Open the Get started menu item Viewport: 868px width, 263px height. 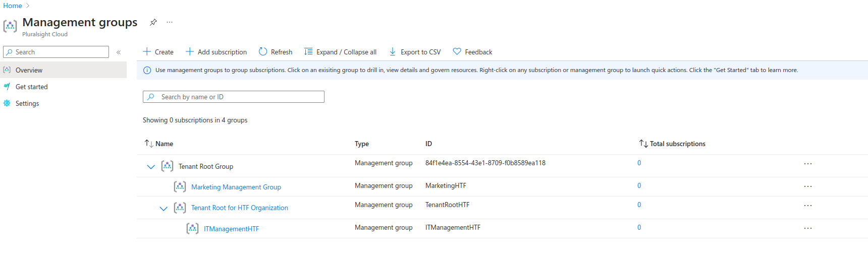coord(31,87)
